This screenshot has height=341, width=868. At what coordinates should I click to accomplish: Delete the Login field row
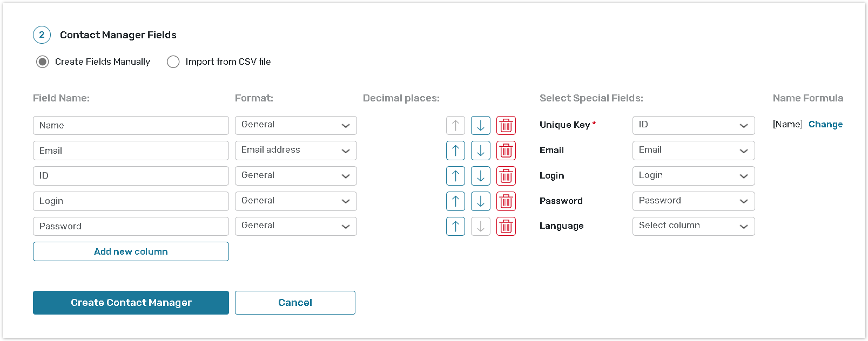click(506, 201)
